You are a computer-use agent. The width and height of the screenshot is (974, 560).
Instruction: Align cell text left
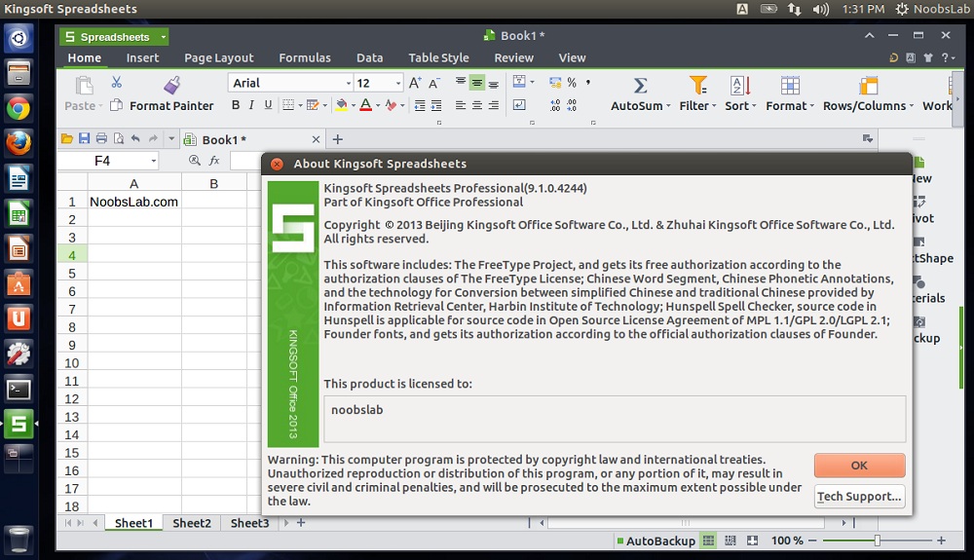click(461, 105)
